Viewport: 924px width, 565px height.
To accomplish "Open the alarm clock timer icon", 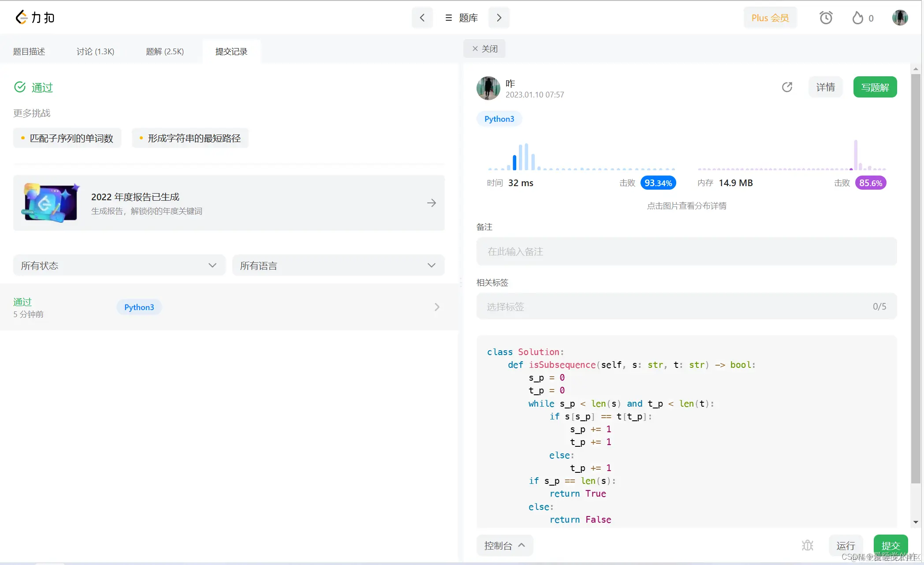I will tap(826, 18).
